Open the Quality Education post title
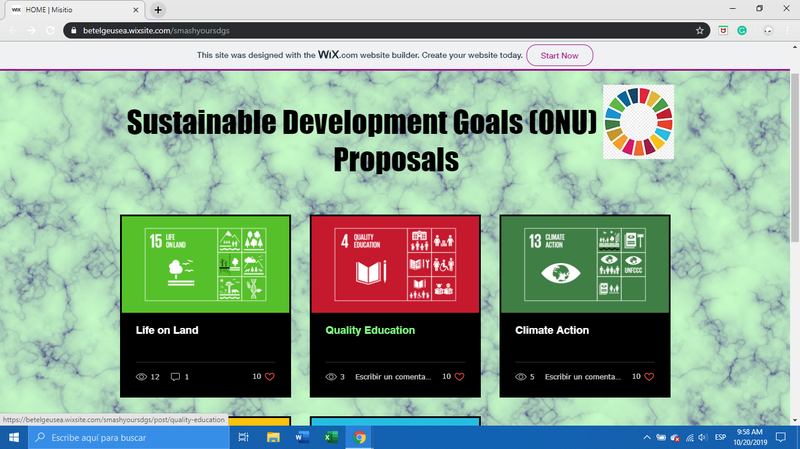This screenshot has width=800, height=449. pyautogui.click(x=370, y=330)
